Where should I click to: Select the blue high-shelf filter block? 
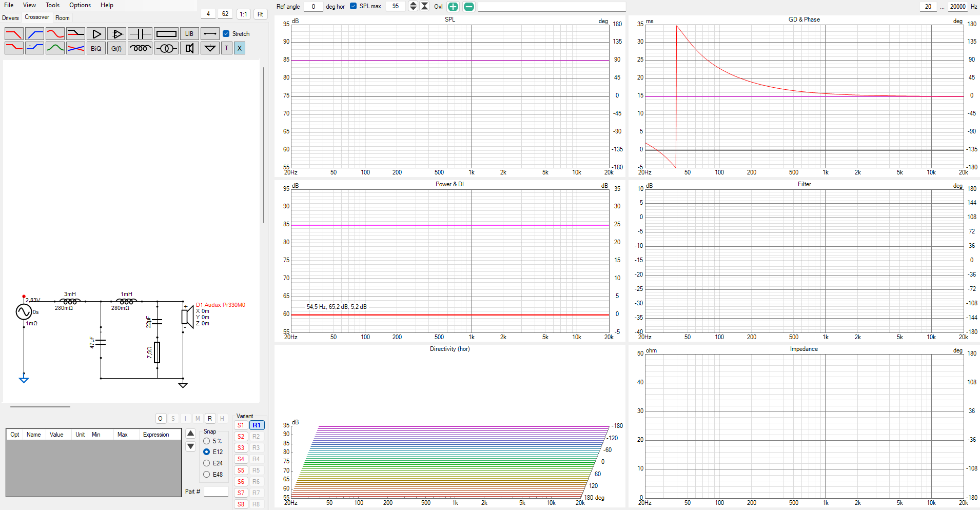(x=34, y=48)
